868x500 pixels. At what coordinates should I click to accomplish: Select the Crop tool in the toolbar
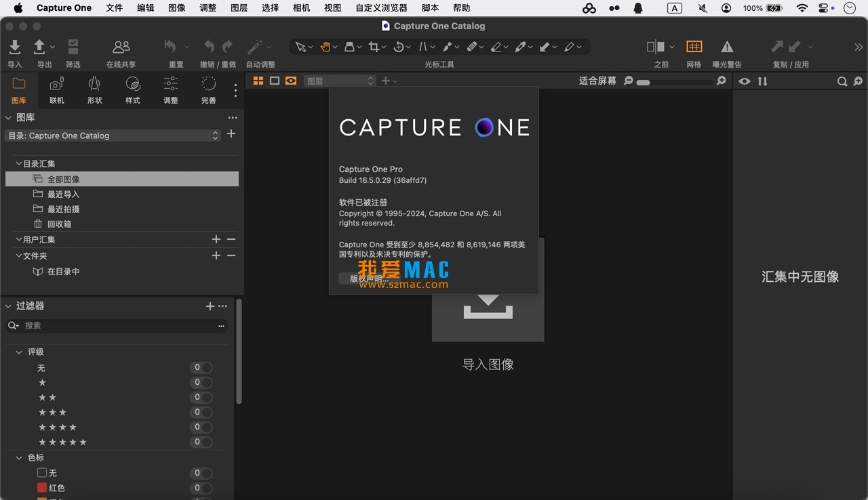374,46
